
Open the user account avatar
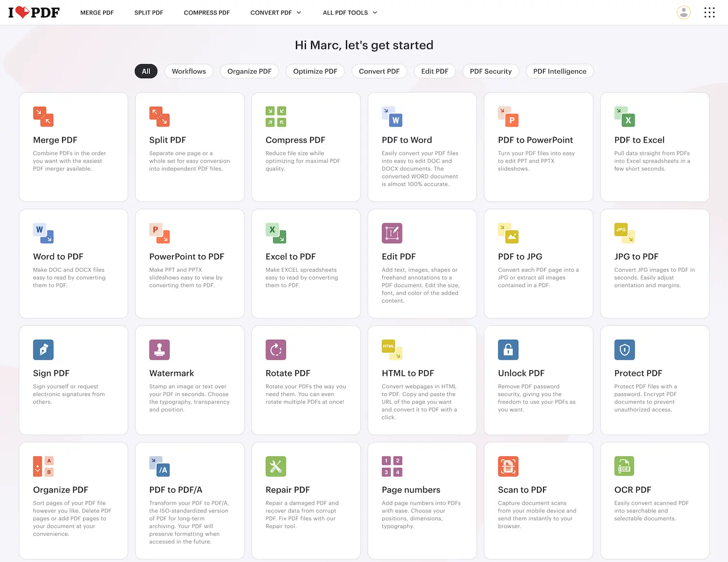point(684,13)
